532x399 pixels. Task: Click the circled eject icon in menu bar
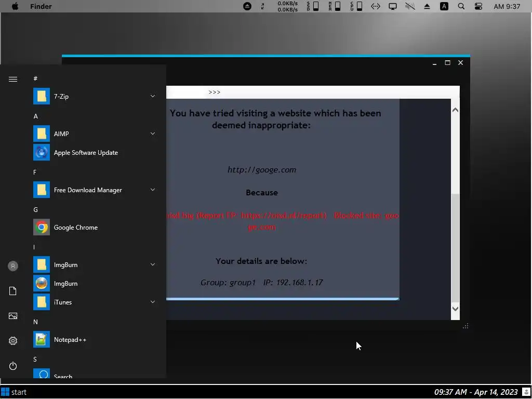pyautogui.click(x=247, y=6)
